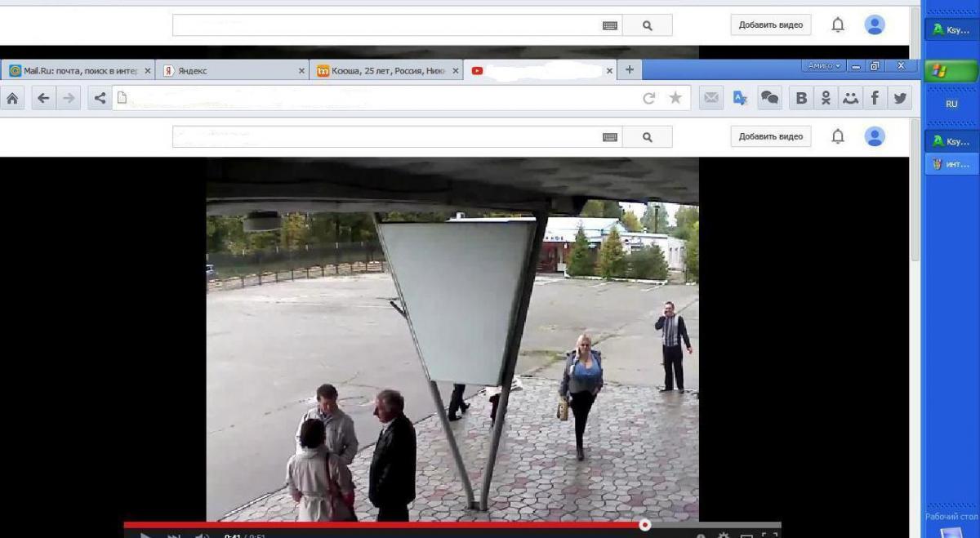This screenshot has height=538, width=980.
Task: Click the Facebook shortcut icon
Action: (875, 98)
